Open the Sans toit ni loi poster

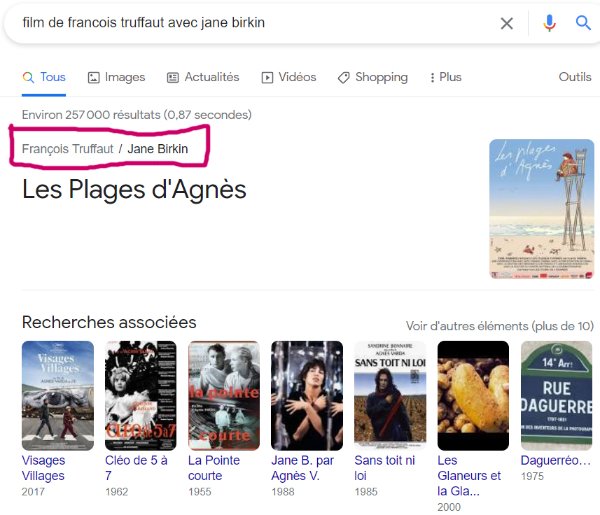(x=390, y=396)
